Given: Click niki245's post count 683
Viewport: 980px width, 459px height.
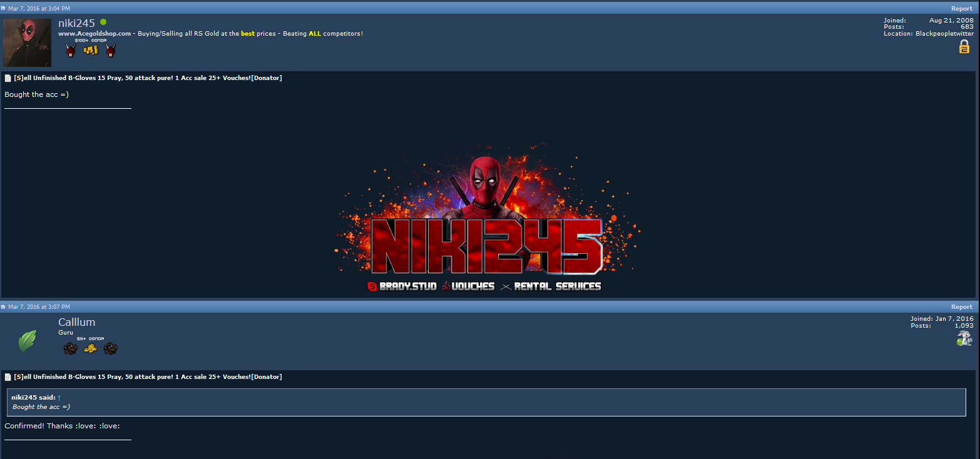Looking at the screenshot, I should 967,27.
